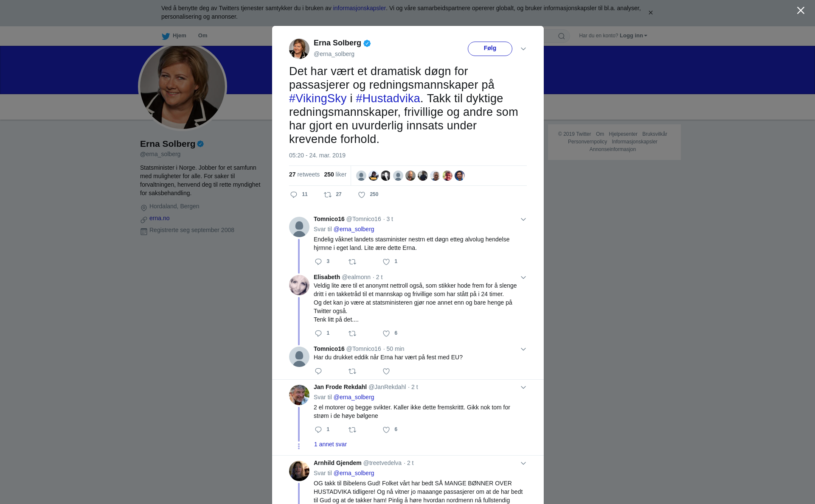Like the main VikingSky tweet

coord(362,195)
